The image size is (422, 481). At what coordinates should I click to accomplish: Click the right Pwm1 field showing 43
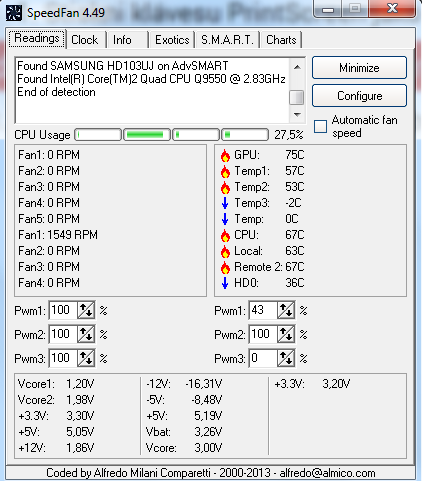pyautogui.click(x=263, y=310)
